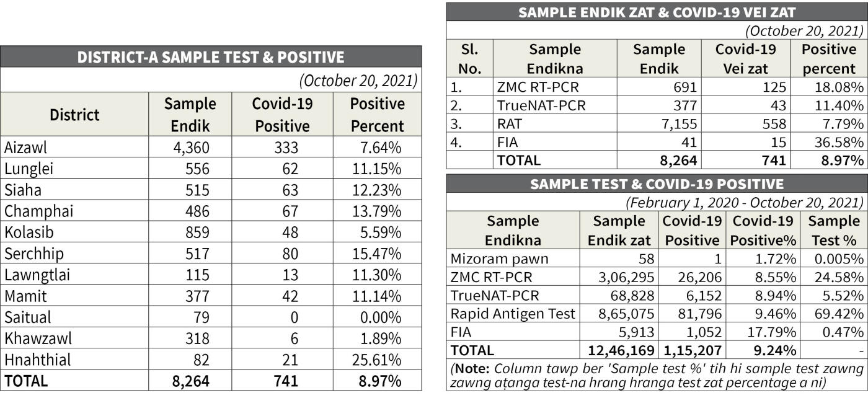
Task: Select the 'Sl. No.' column header
Action: 469,59
